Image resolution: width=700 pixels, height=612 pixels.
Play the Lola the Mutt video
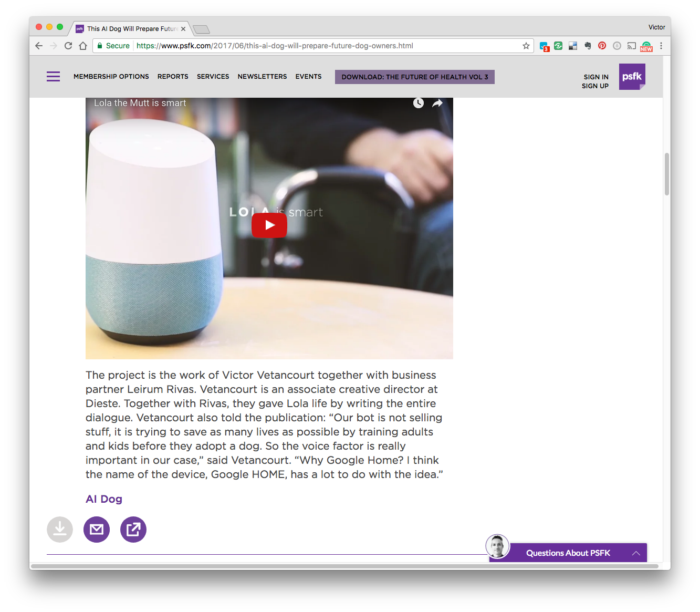pyautogui.click(x=269, y=225)
